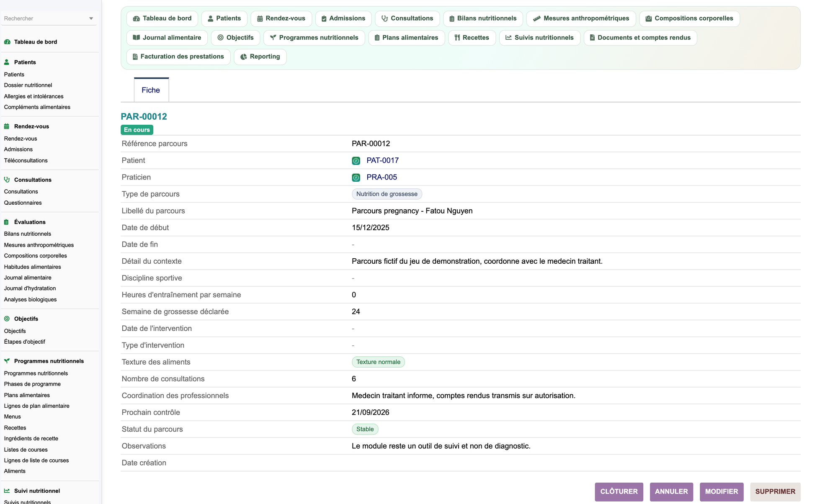Open Plans alimentaires from top navigation
This screenshot has width=815, height=504.
[406, 38]
